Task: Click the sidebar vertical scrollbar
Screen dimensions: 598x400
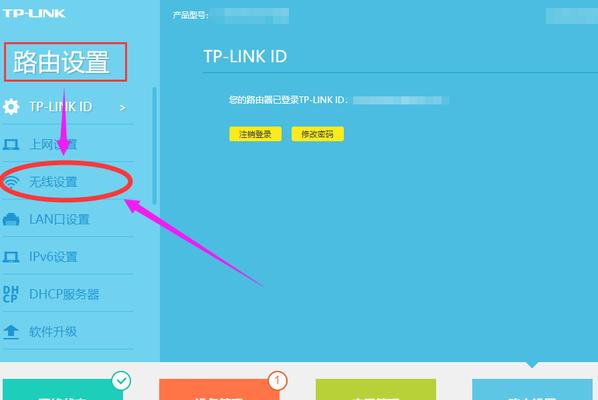Action: [x=154, y=146]
